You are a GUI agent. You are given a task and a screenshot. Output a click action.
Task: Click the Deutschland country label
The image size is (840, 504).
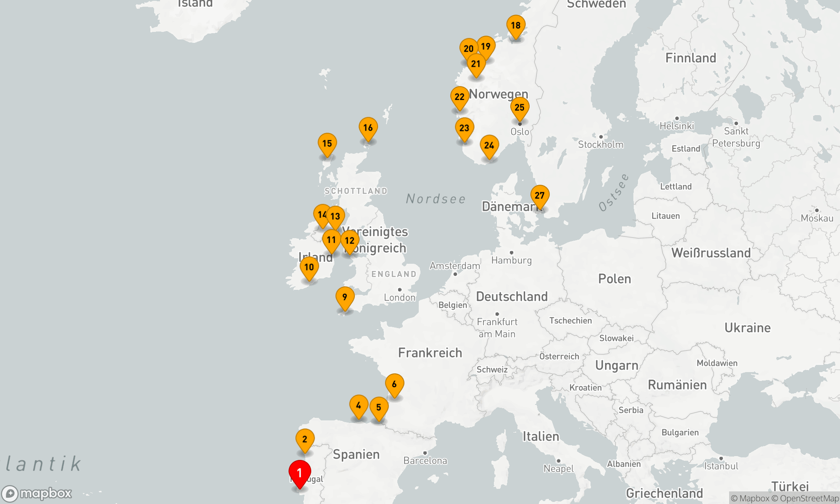pyautogui.click(x=512, y=297)
